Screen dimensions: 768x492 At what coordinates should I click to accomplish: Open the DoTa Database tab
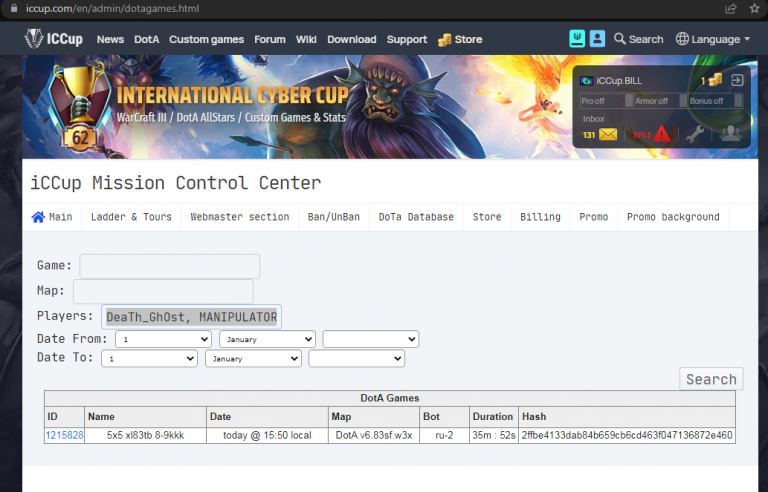416,217
